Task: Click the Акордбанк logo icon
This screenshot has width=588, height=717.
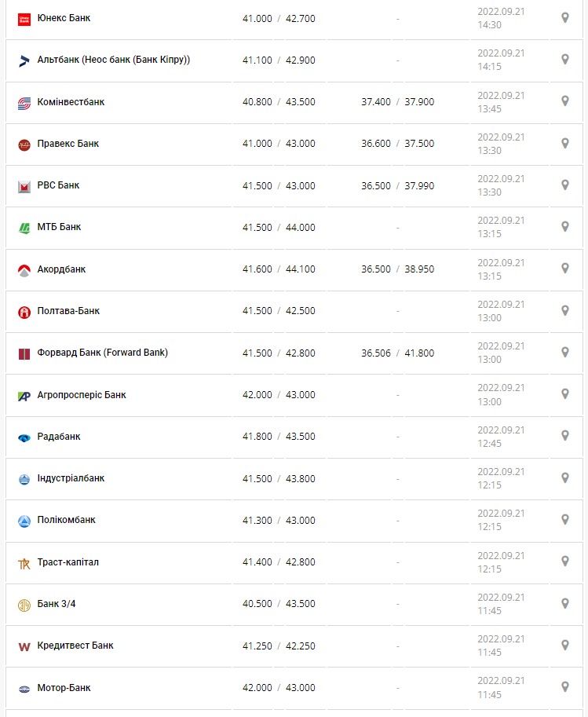Action: pyautogui.click(x=24, y=270)
